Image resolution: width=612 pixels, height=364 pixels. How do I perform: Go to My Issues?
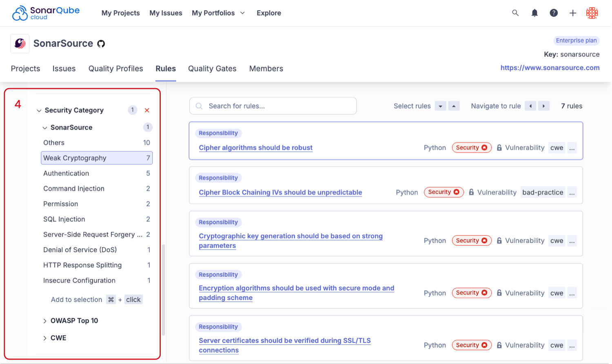(x=166, y=13)
